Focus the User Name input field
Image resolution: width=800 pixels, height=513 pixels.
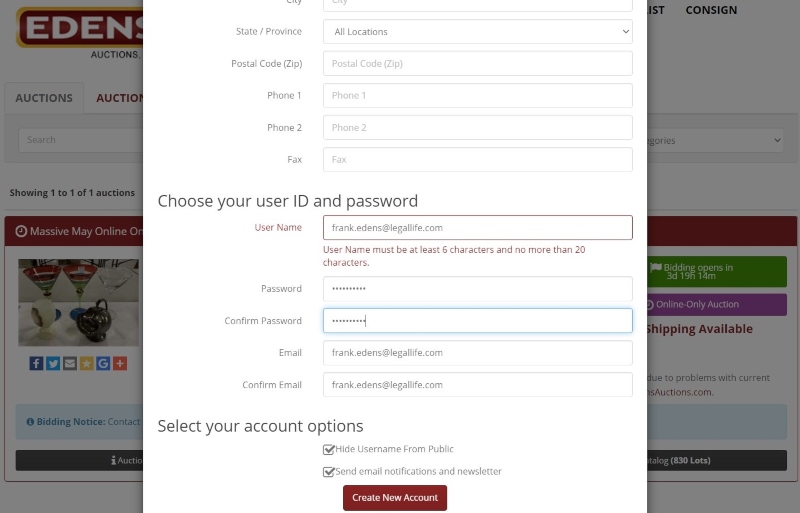point(478,228)
